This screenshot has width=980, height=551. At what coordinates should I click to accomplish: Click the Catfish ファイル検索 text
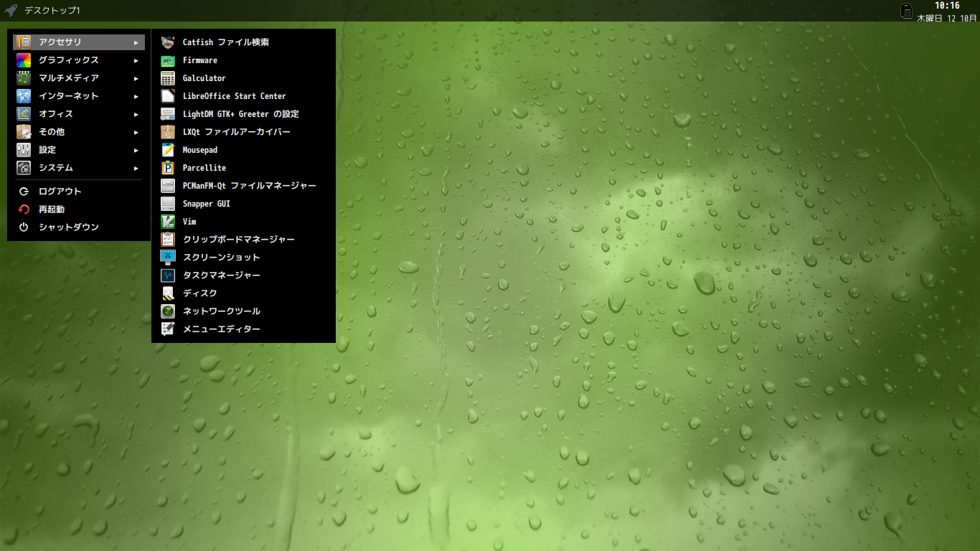pos(226,42)
